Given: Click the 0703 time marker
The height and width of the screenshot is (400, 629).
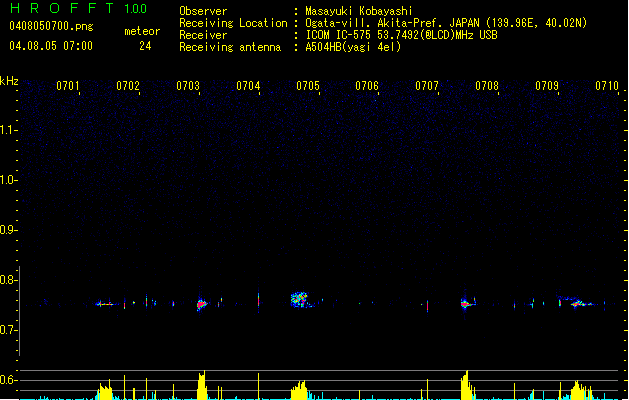Looking at the screenshot, I should pyautogui.click(x=188, y=86).
